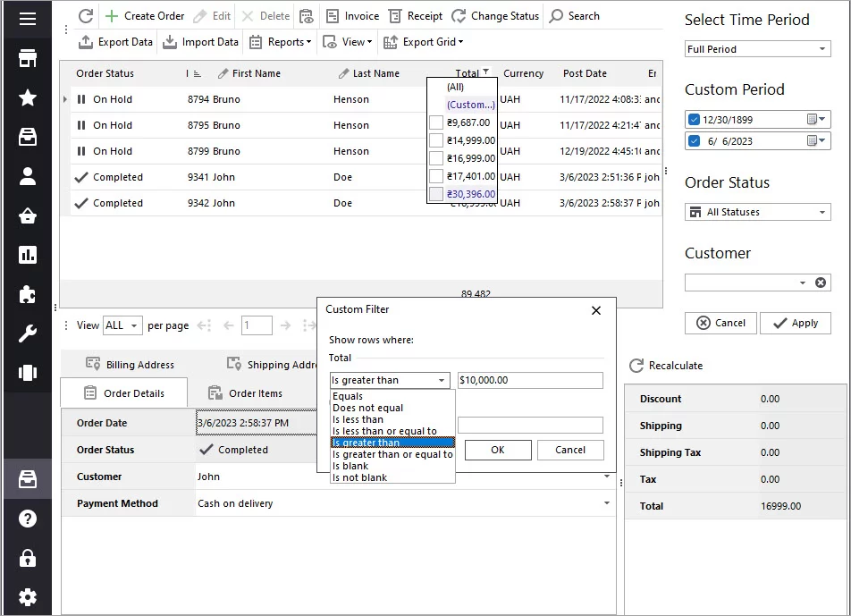Open the hamburger menu in the sidebar

pyautogui.click(x=28, y=19)
